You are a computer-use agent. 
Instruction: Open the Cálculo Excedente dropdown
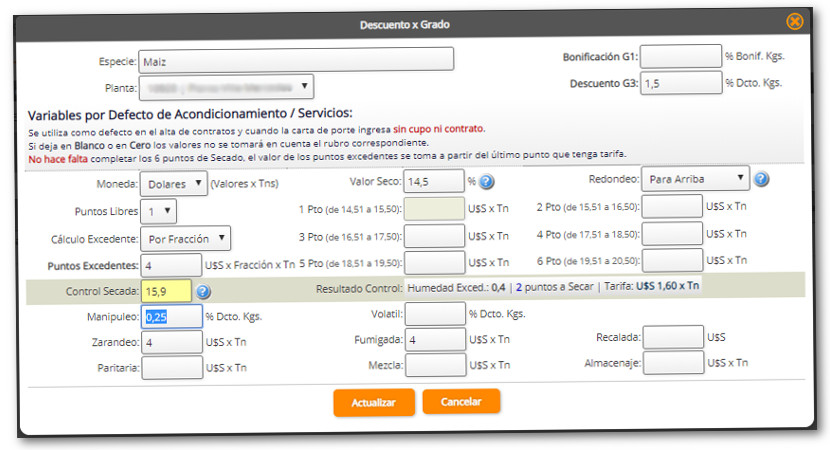(185, 238)
